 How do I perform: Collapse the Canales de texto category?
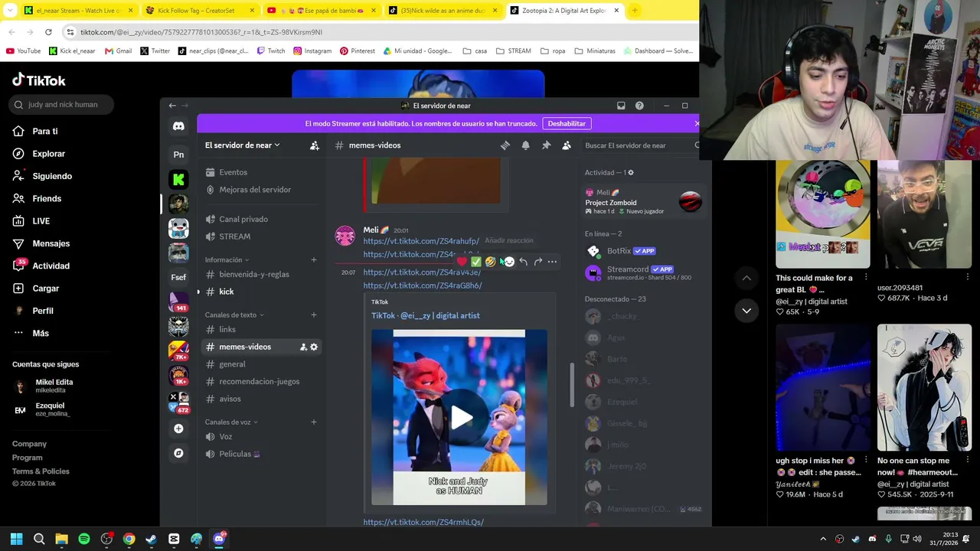pyautogui.click(x=234, y=315)
